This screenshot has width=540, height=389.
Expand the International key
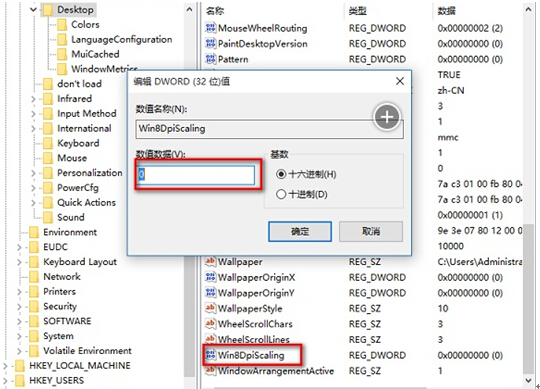33,128
